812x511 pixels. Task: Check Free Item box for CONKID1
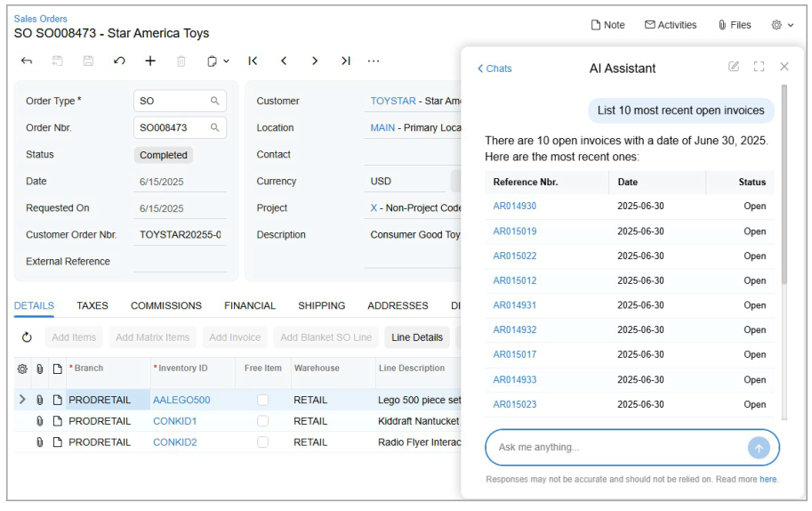(262, 421)
